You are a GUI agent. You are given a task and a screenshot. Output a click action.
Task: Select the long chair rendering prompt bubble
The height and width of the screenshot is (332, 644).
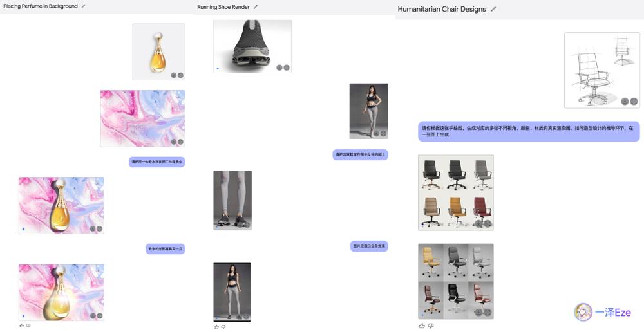[x=529, y=131]
